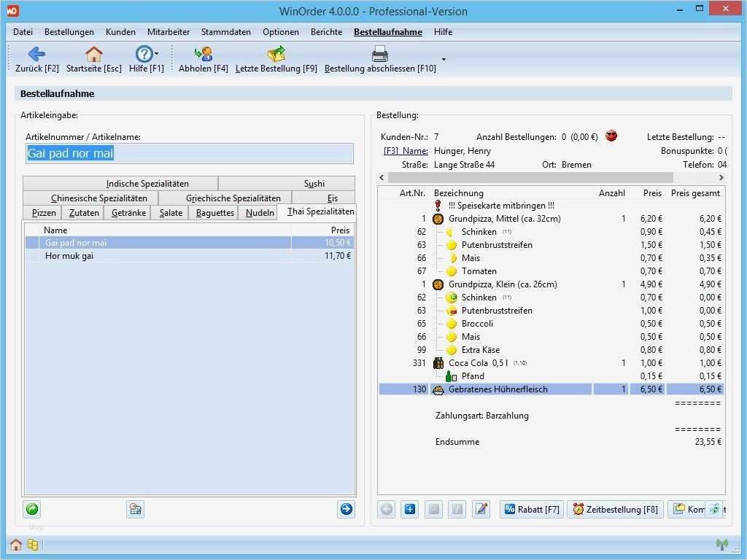Select the Gebratenes Hühnerfleisch order row
747x560 pixels.
pos(551,389)
